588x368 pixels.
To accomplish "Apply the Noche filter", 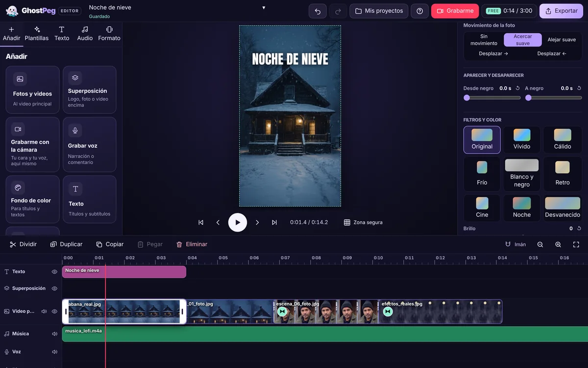I will [x=522, y=208].
